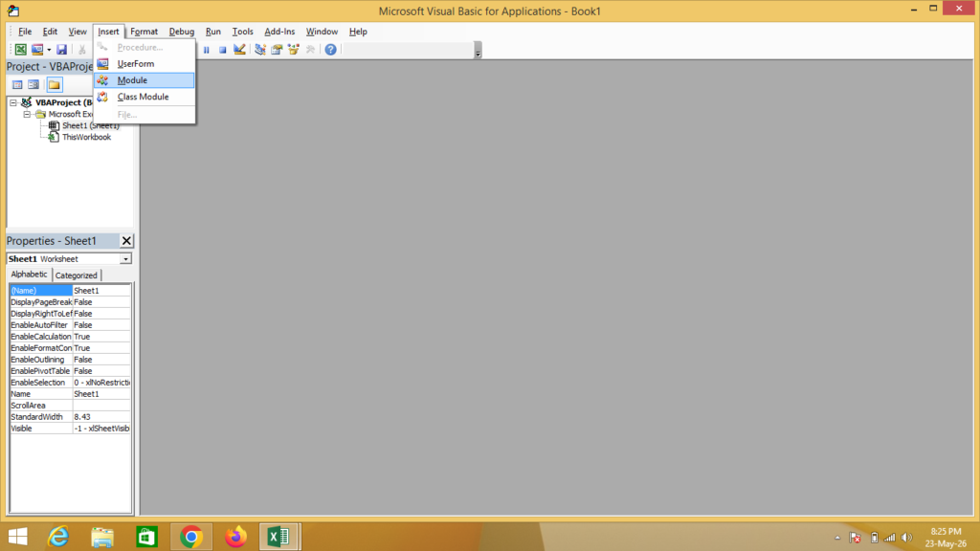
Task: Select the (Name) property row
Action: (x=70, y=291)
